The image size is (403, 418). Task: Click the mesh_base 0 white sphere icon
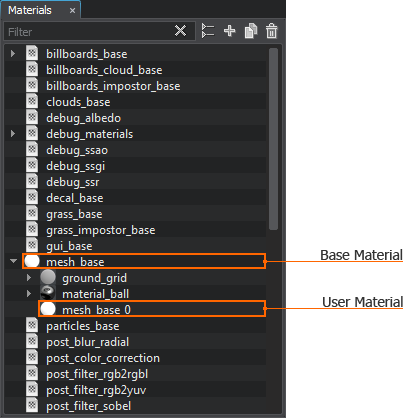point(48,309)
